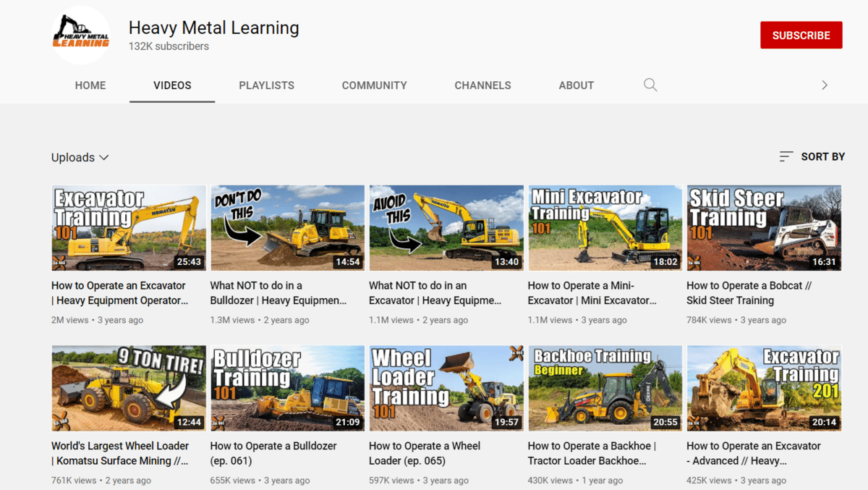Click the Sort By filter icon
Viewport: 868px width, 490px height.
pos(786,156)
